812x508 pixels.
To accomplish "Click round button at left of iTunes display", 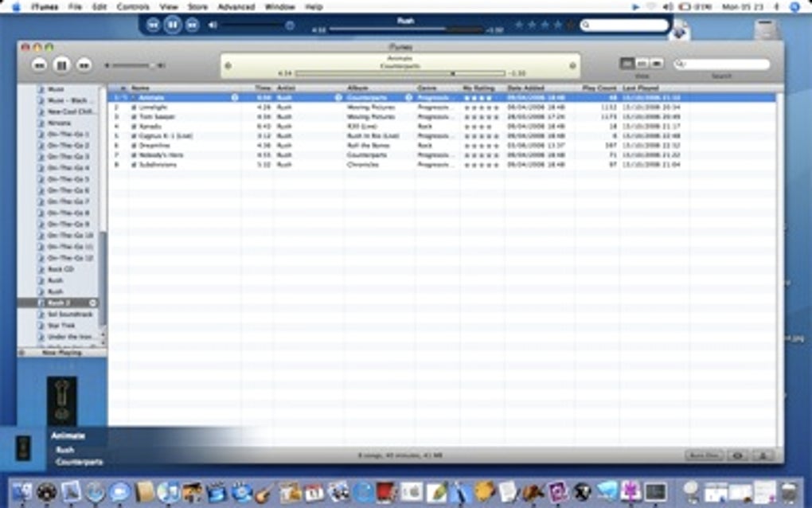I will (228, 66).
